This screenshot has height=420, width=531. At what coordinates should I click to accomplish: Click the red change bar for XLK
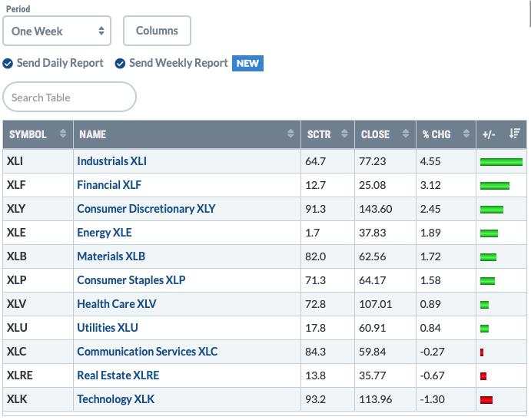click(486, 400)
